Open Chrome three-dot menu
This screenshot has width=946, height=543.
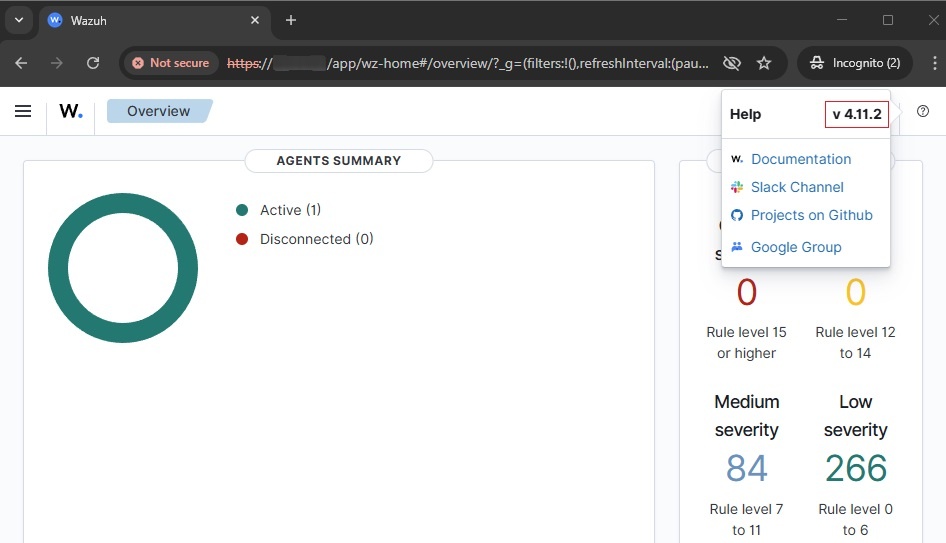935,63
